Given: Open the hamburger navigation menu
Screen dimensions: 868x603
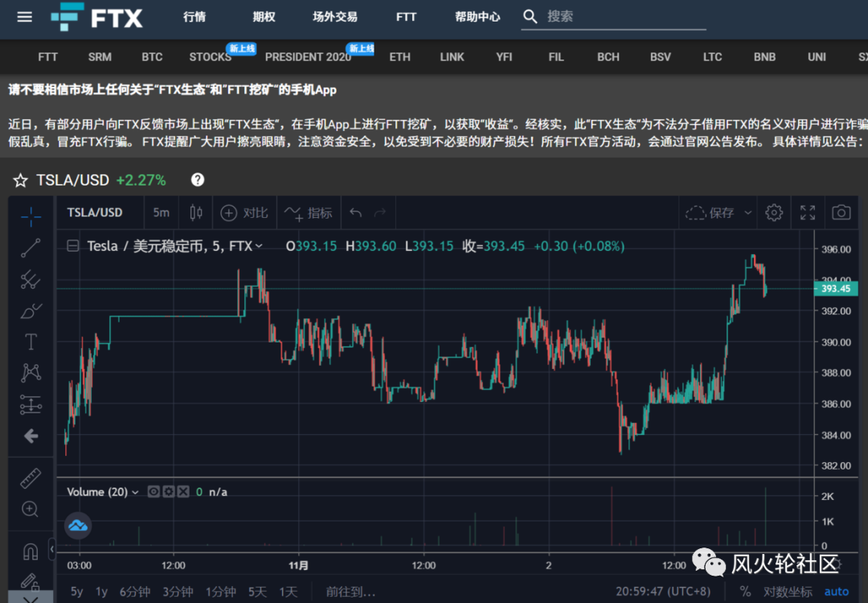Looking at the screenshot, I should (x=24, y=17).
